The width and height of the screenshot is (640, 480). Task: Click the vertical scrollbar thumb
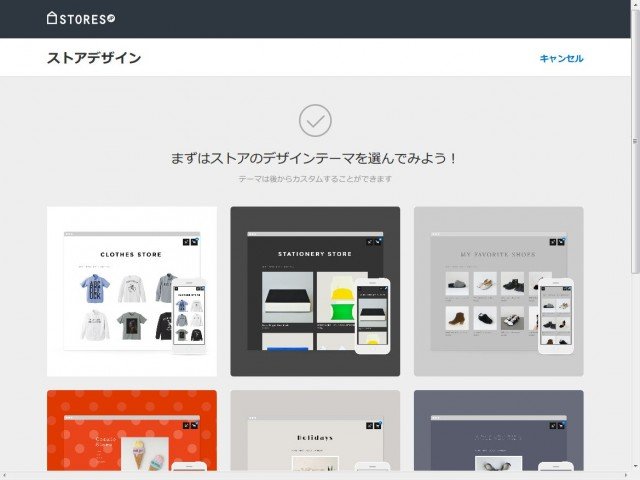[635, 141]
